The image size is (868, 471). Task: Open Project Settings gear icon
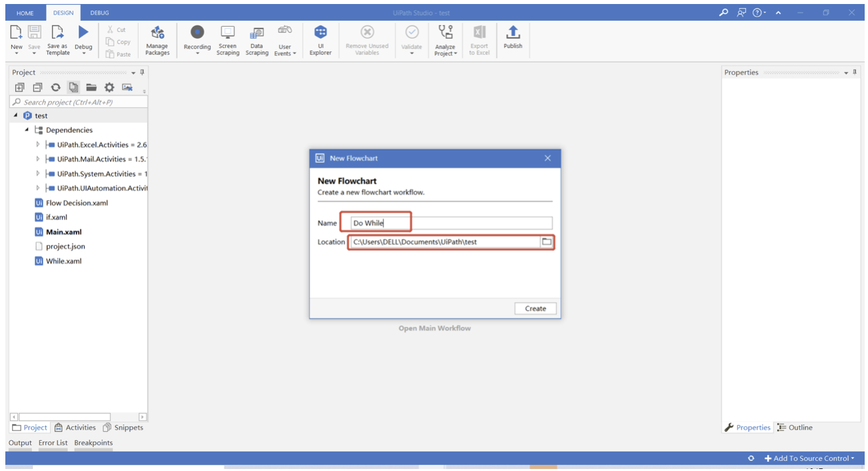pyautogui.click(x=109, y=87)
